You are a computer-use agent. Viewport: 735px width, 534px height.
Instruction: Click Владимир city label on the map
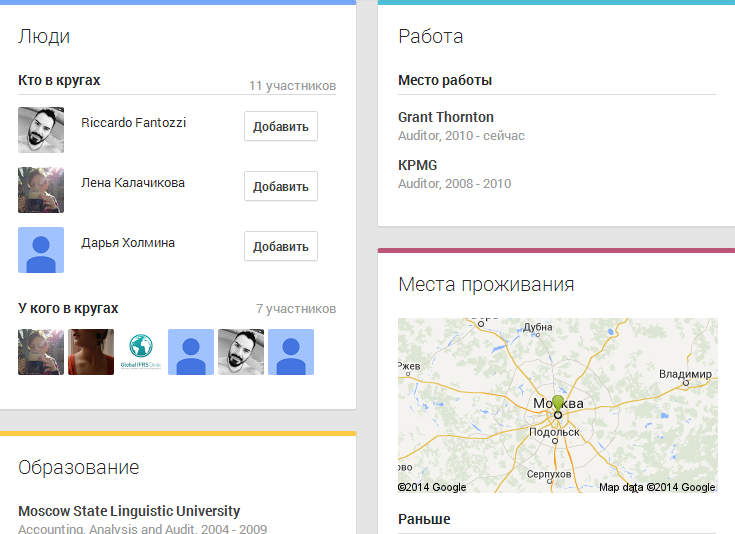685,374
